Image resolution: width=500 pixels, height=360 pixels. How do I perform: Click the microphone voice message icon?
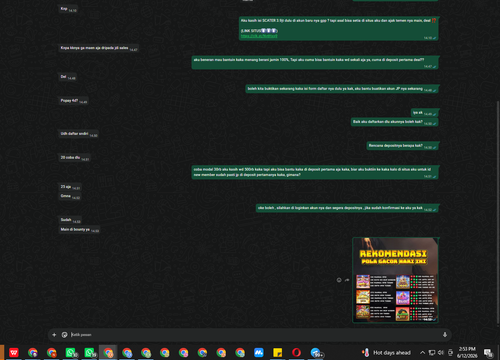click(445, 335)
